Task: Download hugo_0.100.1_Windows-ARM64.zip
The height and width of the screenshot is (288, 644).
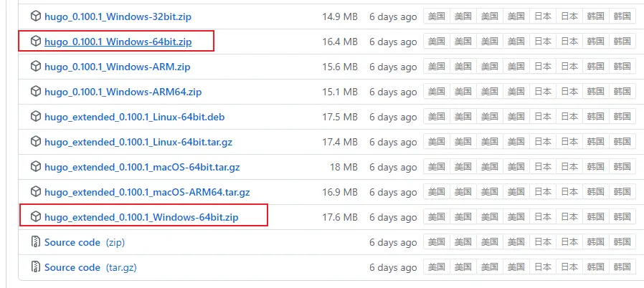Action: pos(123,92)
